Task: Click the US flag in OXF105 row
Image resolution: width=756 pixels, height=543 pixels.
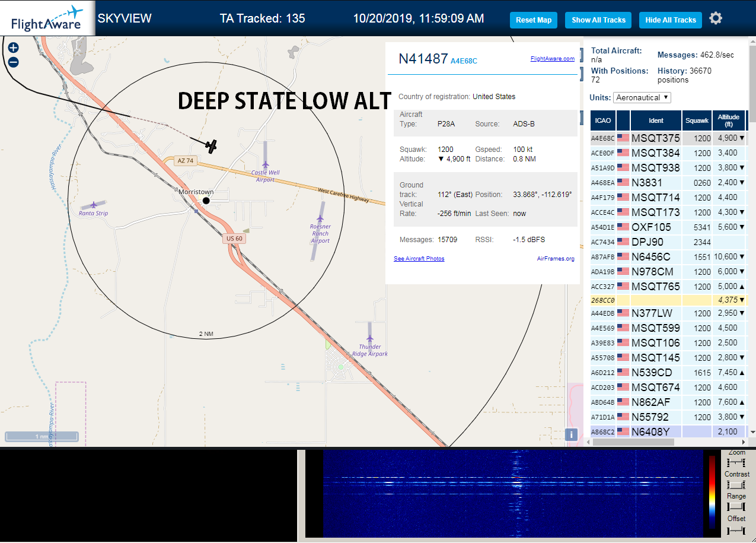Action: (x=623, y=227)
